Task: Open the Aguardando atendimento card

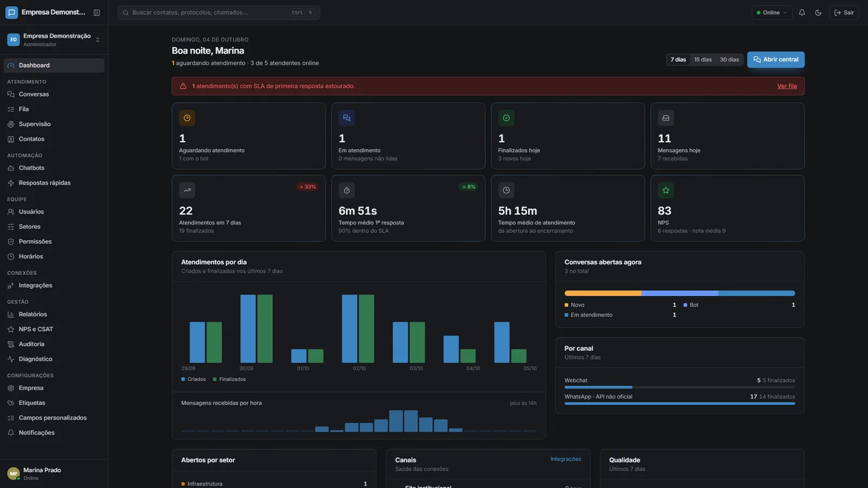Action: coord(248,136)
